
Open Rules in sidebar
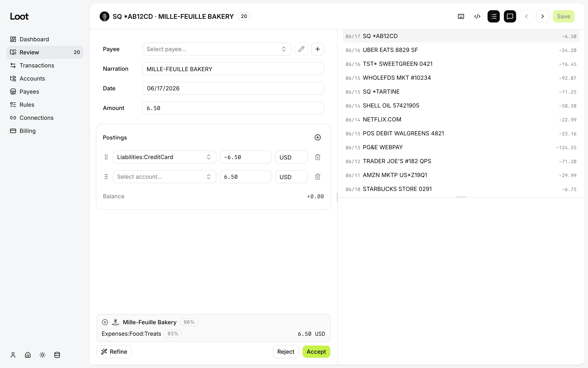tap(45, 105)
